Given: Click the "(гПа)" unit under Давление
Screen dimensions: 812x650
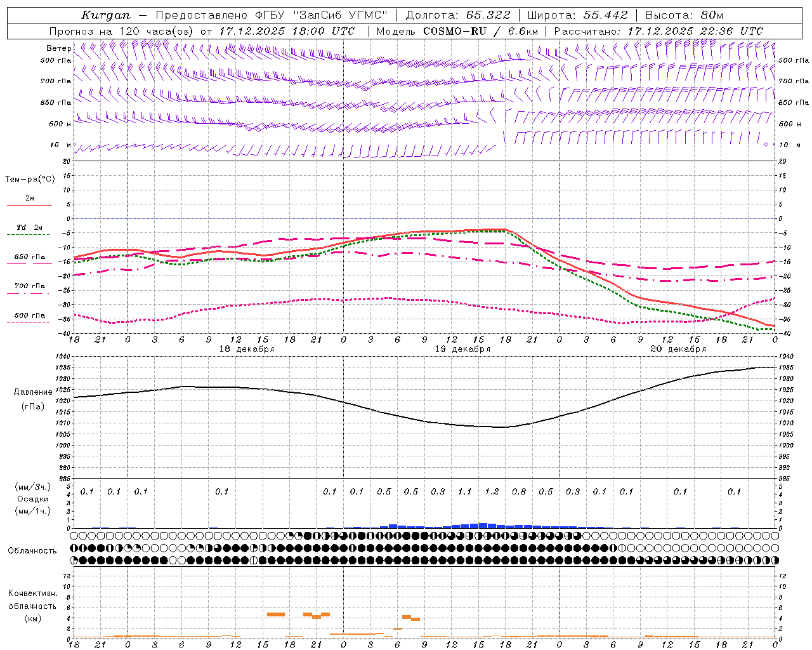Looking at the screenshot, I should (x=32, y=406).
